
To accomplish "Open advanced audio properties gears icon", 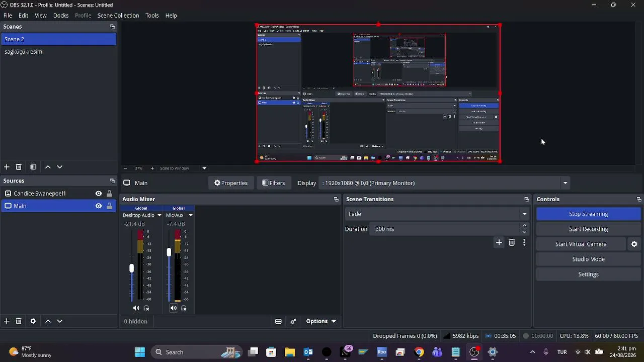I will click(x=293, y=321).
